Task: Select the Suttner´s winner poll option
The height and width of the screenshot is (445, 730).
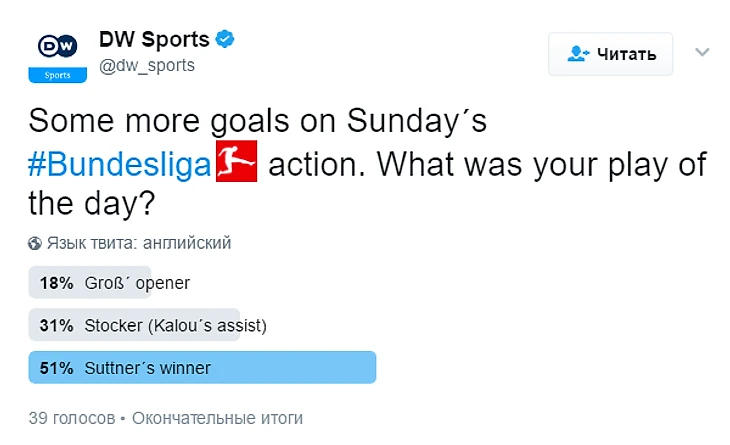Action: [x=148, y=368]
